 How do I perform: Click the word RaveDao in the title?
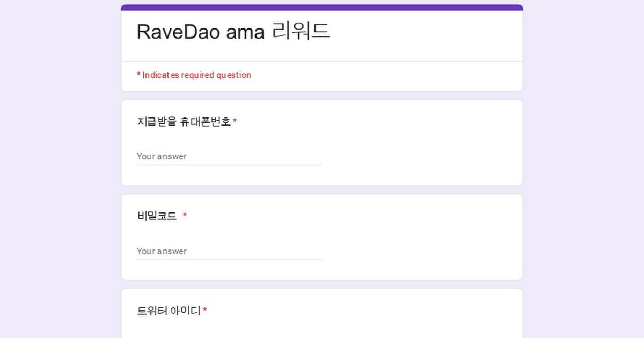point(178,32)
